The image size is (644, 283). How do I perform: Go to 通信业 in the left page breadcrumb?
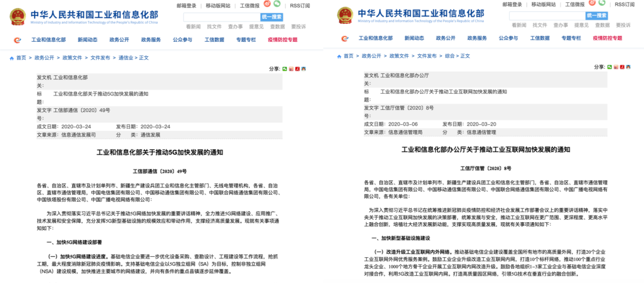[126, 58]
